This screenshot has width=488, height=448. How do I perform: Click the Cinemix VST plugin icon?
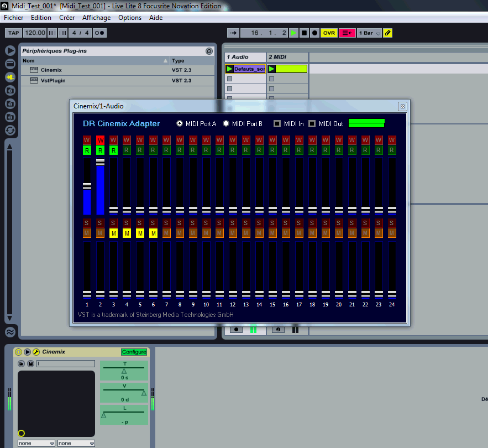tap(33, 70)
